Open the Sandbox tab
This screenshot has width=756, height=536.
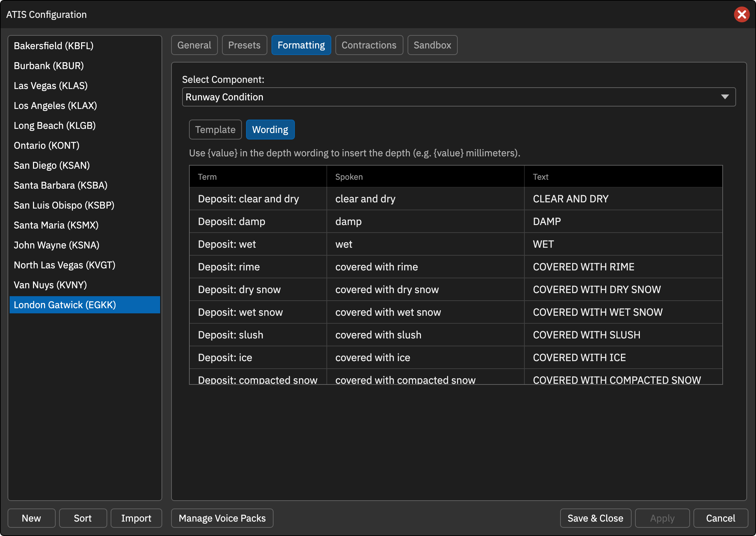(x=432, y=45)
